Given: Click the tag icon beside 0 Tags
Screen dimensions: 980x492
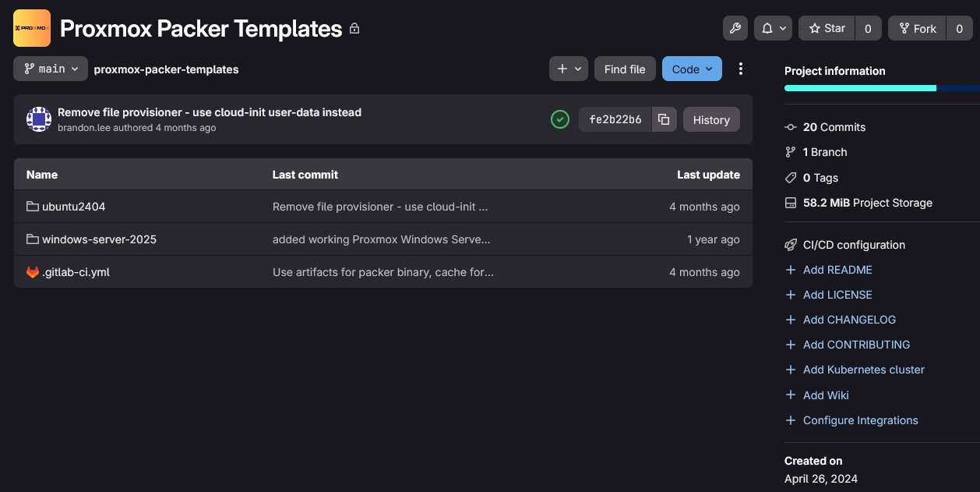Looking at the screenshot, I should click(x=791, y=178).
